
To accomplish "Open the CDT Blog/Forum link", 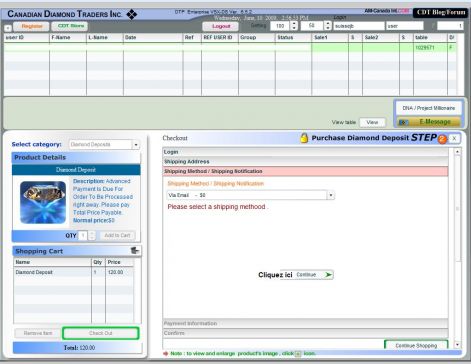I will pyautogui.click(x=440, y=13).
